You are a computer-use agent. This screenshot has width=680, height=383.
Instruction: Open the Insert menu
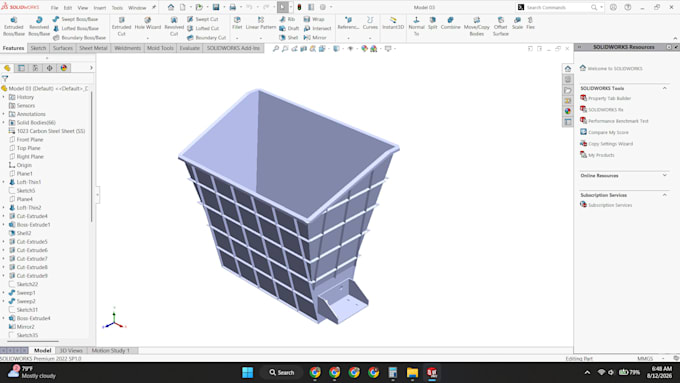pyautogui.click(x=100, y=8)
